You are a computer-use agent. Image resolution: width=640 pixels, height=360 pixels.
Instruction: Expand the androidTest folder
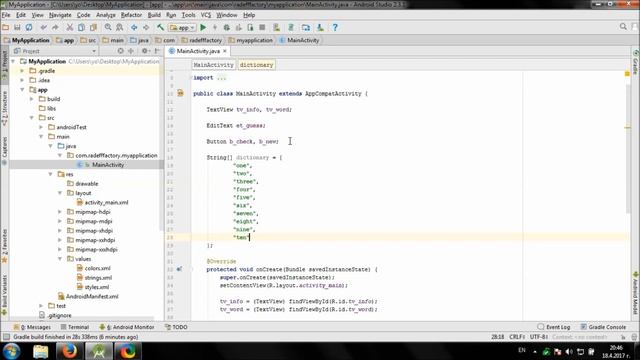click(41, 127)
